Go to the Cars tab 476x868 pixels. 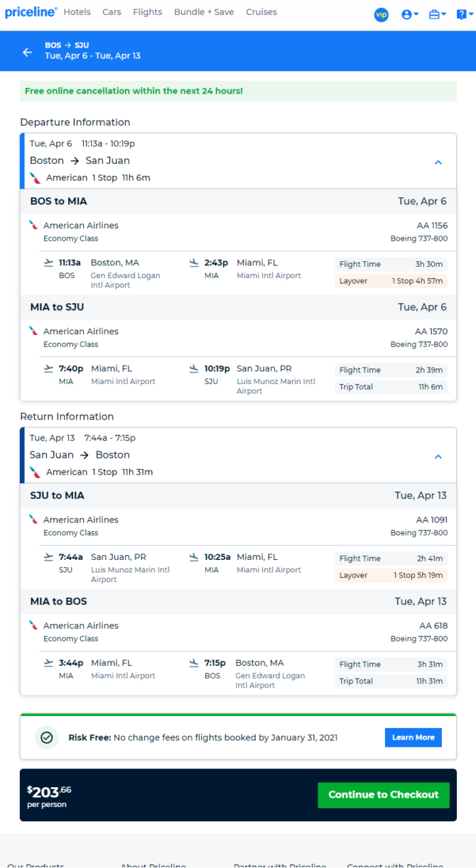(112, 12)
